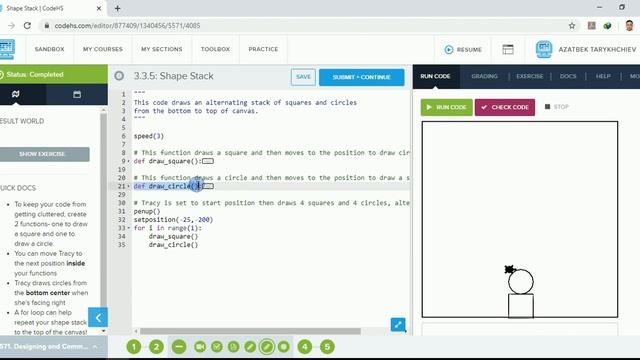Image resolution: width=640 pixels, height=360 pixels.
Task: Open the checkmark quiz circle in bottom bar
Action: [217, 347]
